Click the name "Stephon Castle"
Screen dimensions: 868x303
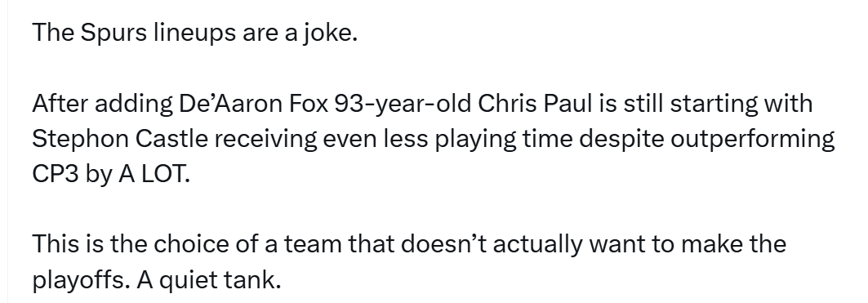(x=120, y=139)
